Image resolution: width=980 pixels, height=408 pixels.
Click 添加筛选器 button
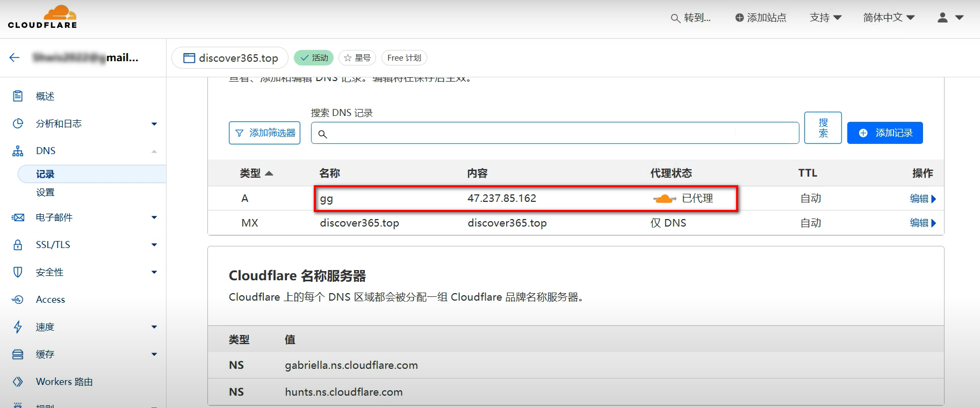264,133
